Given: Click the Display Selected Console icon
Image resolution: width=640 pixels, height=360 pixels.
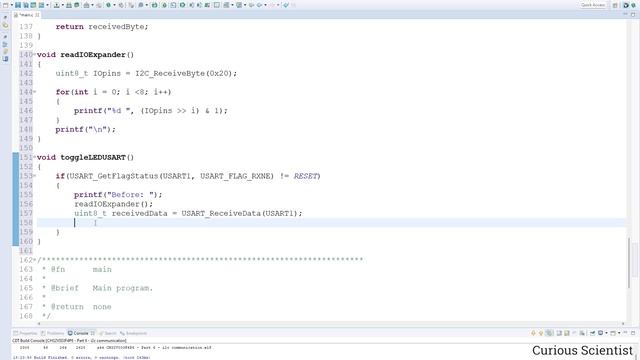Looking at the screenshot, I should [x=600, y=333].
